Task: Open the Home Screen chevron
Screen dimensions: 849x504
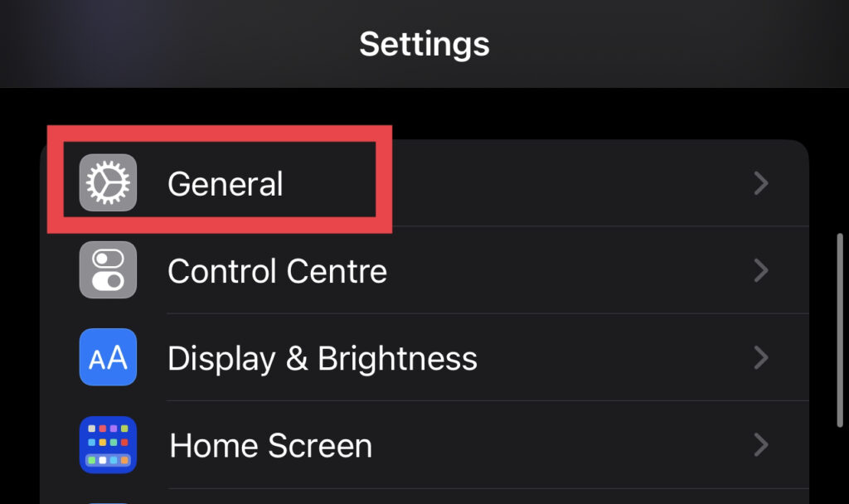Action: tap(761, 445)
